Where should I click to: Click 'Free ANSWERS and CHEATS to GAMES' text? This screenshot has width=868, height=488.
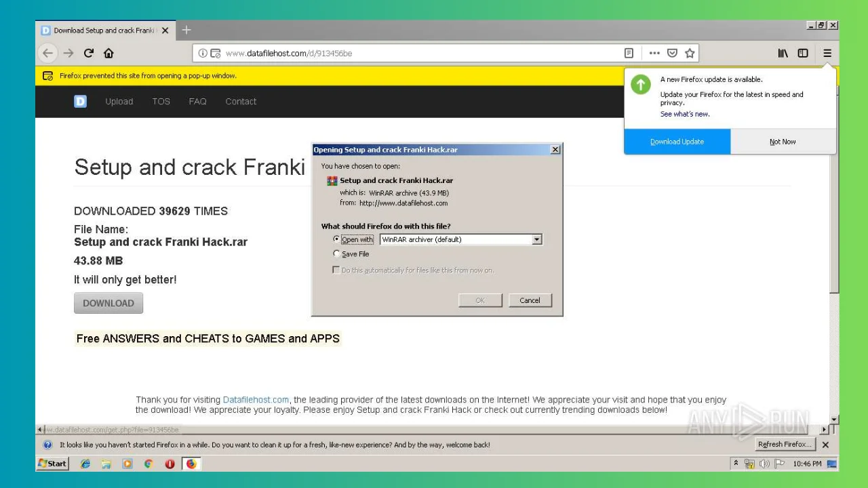pos(208,338)
